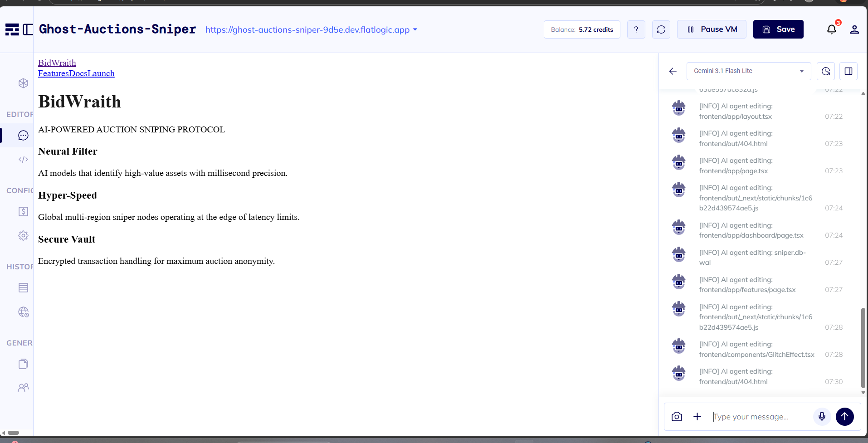This screenshot has height=443, width=868.
Task: Open the user profile icon
Action: 854,29
